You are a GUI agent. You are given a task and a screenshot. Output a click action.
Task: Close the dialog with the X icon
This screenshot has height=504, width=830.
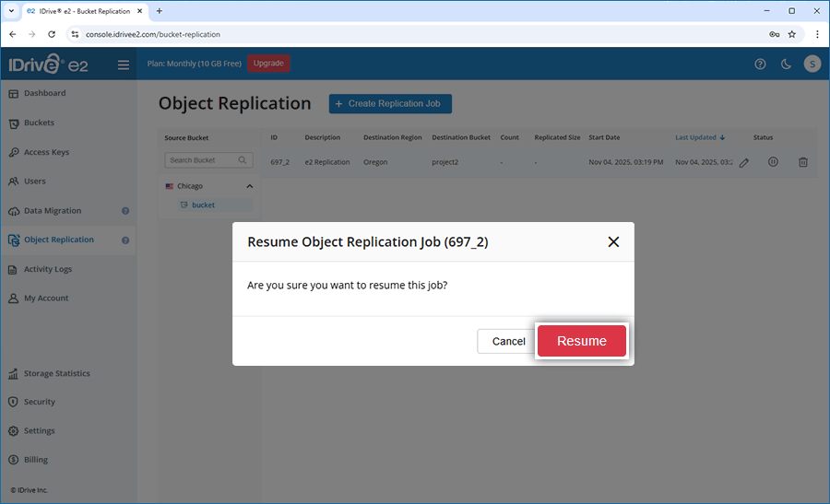613,242
